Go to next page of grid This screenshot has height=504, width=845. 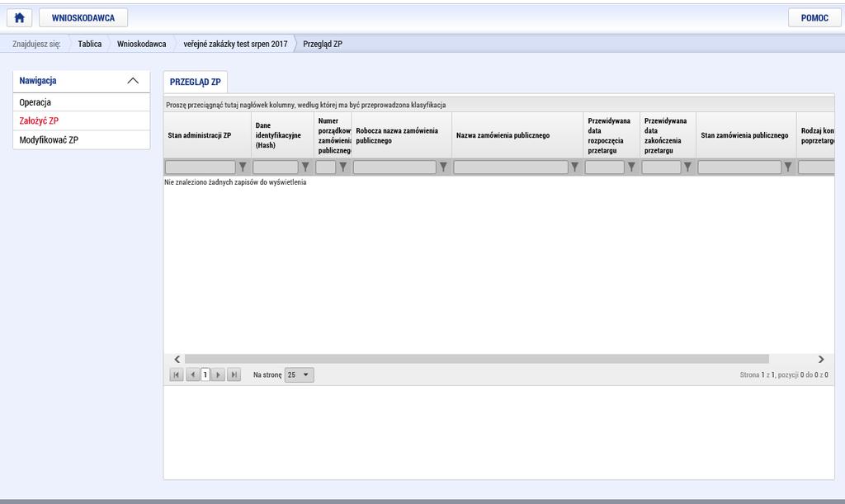pos(218,374)
